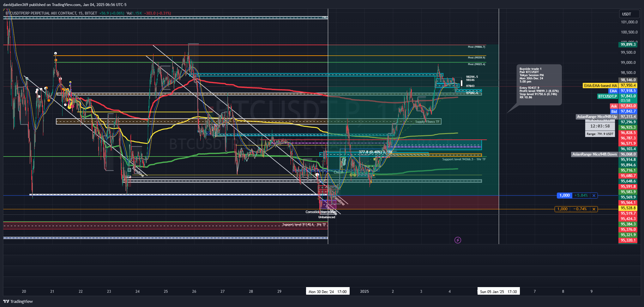Viewport: 644px width, 307px height.
Task: Click the -303.0 (-0.31%) value
Action: coord(157,13)
